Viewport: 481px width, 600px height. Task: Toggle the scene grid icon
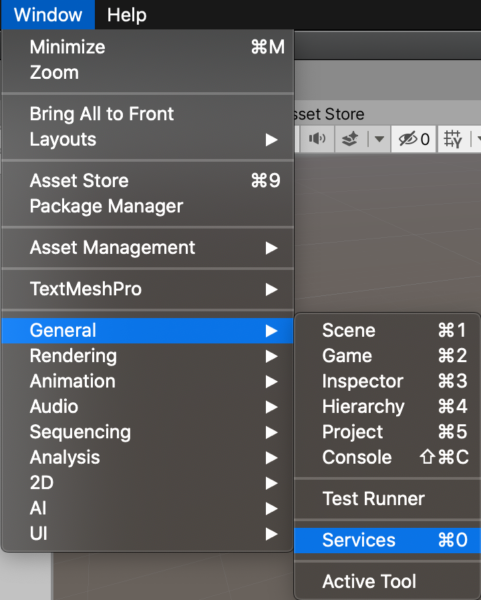click(x=453, y=139)
